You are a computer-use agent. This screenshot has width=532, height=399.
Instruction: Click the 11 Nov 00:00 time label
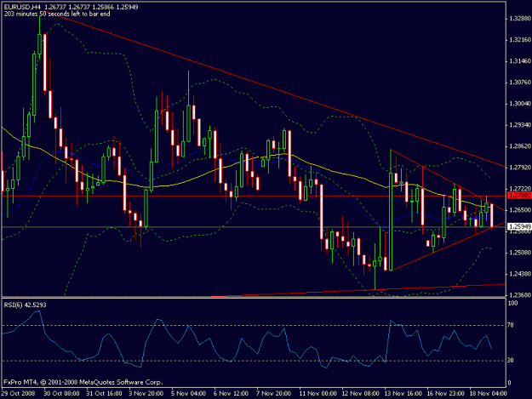point(317,394)
